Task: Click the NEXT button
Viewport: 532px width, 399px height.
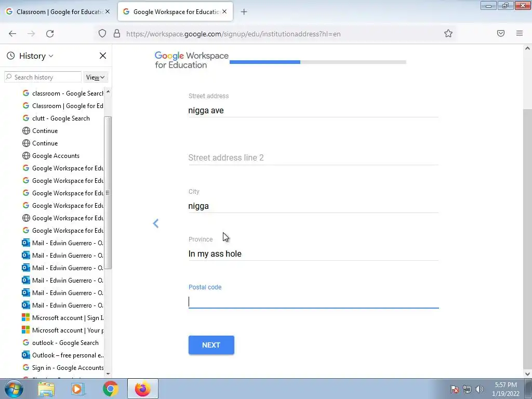Action: pyautogui.click(x=211, y=345)
